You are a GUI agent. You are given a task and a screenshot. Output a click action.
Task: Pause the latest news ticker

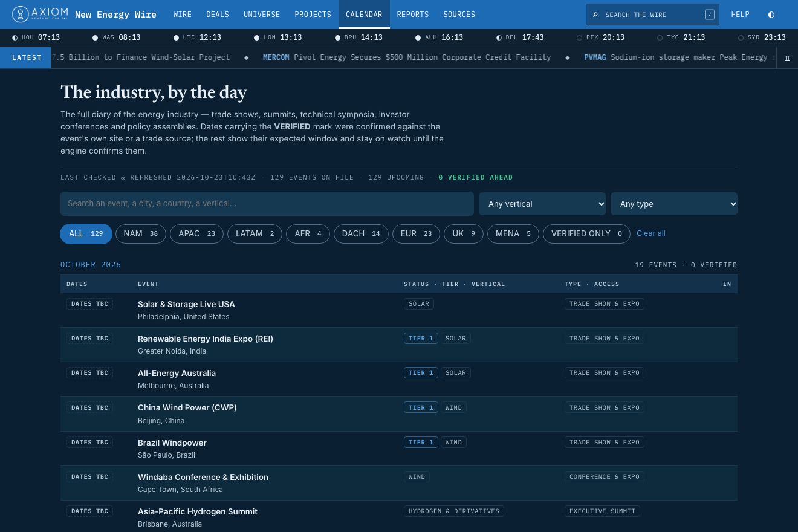coord(787,58)
